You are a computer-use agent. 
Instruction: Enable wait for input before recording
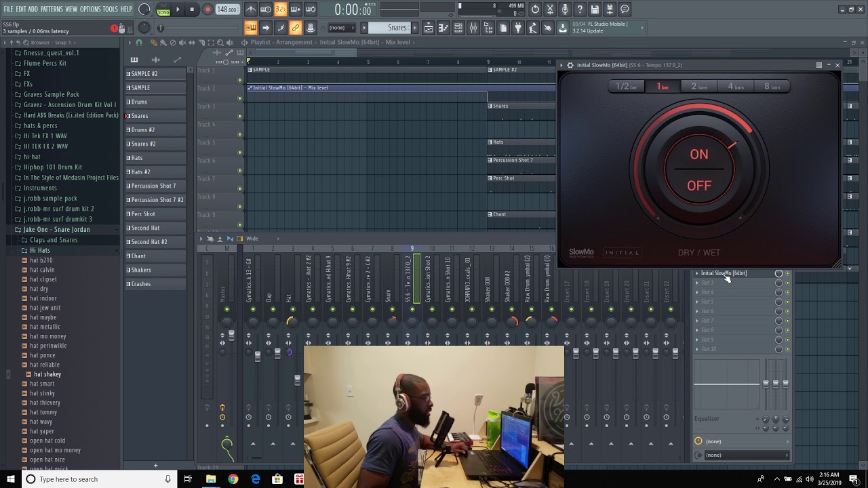[x=266, y=9]
